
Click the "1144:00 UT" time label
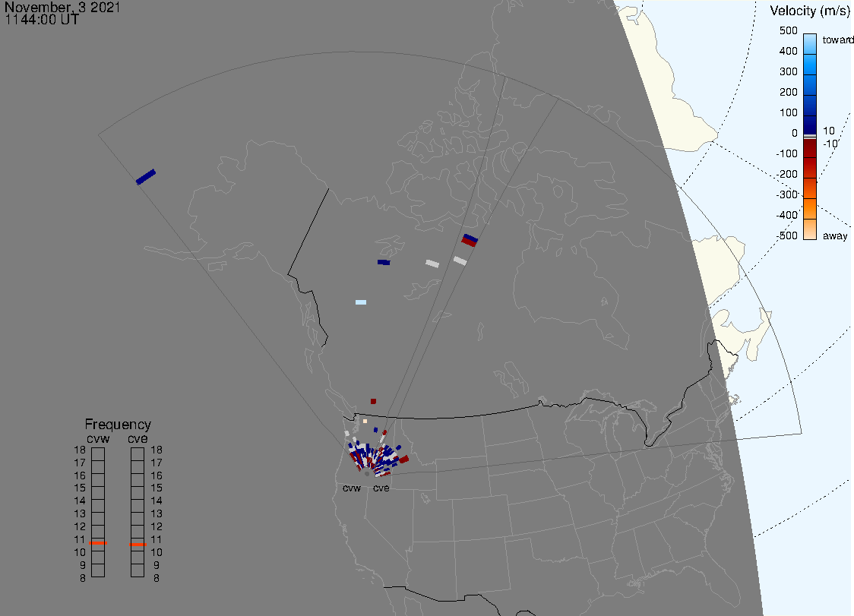click(x=42, y=20)
